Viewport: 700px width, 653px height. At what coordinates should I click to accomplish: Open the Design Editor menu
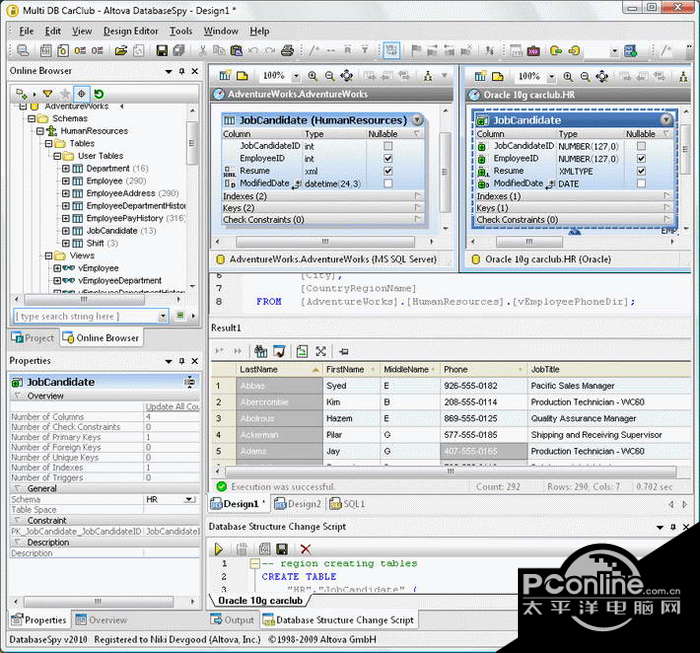131,31
